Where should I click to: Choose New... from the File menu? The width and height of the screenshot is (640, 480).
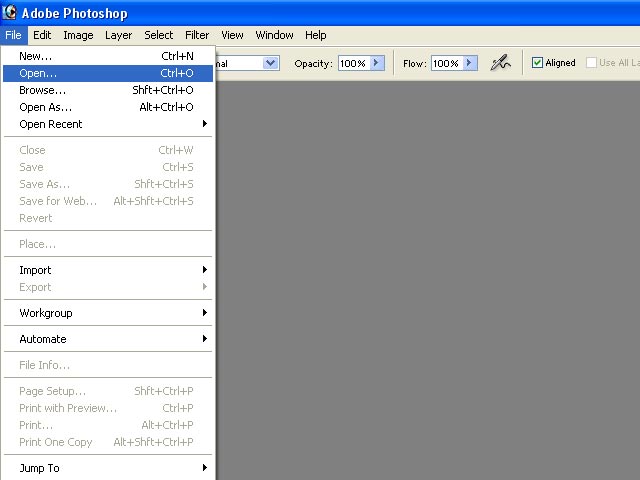(x=108, y=56)
